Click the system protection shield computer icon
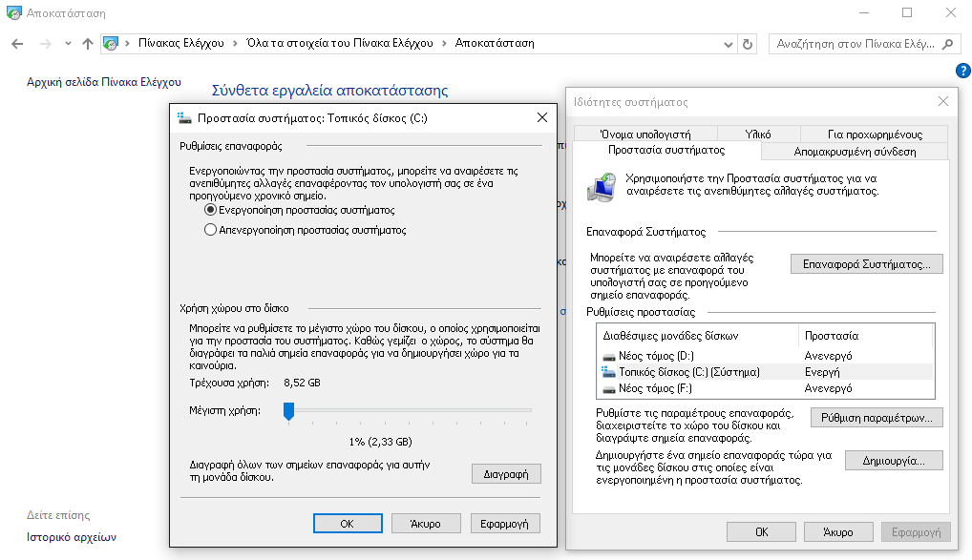This screenshot has width=972, height=560. coord(602,187)
